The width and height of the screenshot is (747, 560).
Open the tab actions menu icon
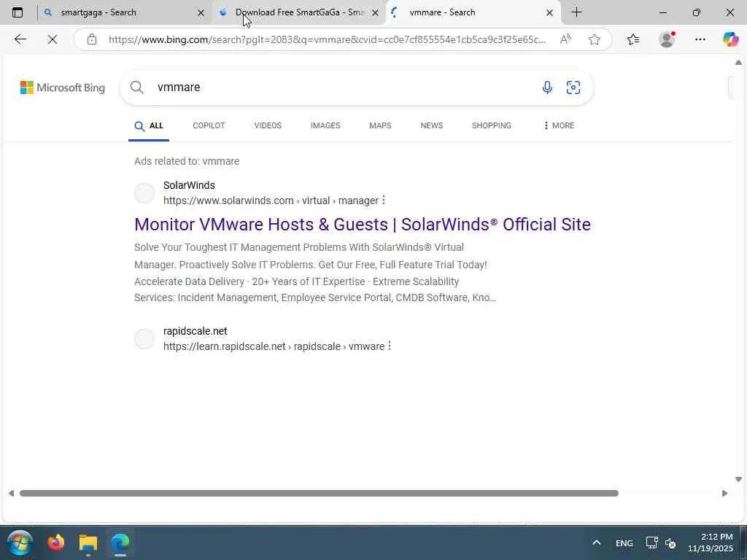tap(18, 12)
